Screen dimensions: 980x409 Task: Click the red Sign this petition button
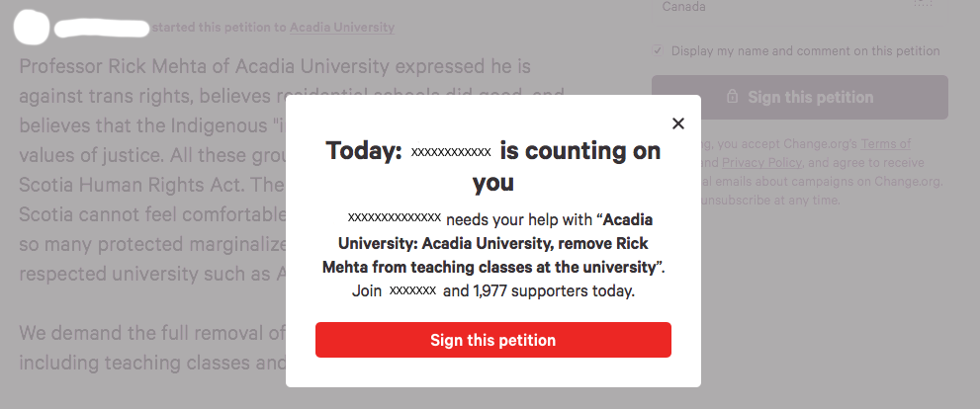[x=492, y=340]
